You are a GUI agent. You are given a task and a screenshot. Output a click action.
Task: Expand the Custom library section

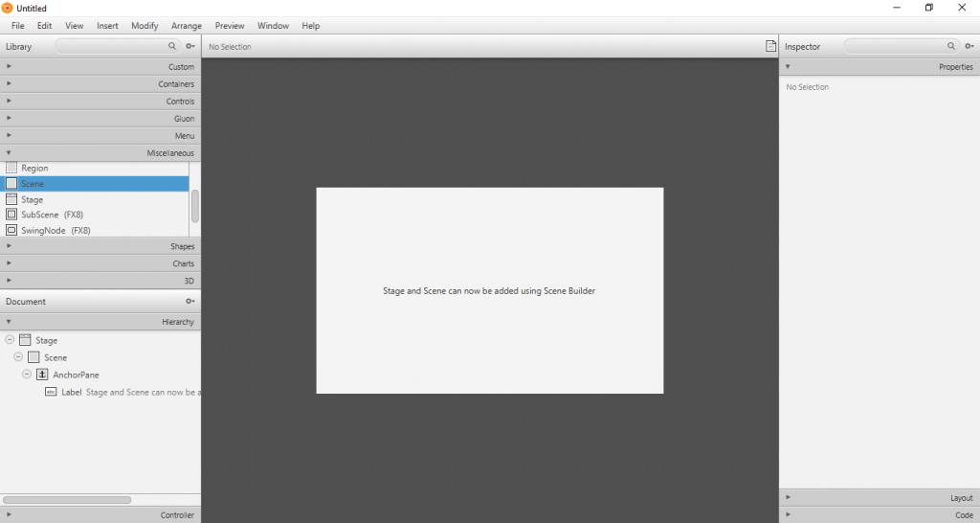point(100,66)
